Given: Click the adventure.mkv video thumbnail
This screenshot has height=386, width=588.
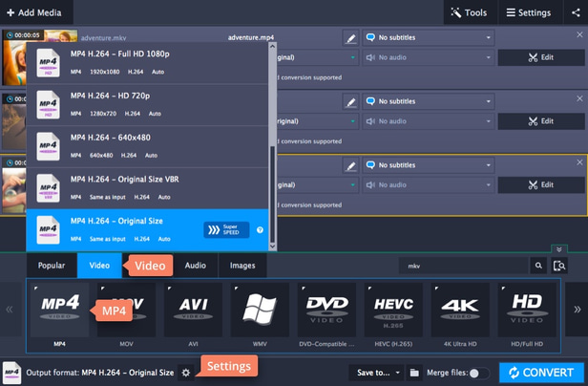Looking at the screenshot, I should [x=14, y=58].
